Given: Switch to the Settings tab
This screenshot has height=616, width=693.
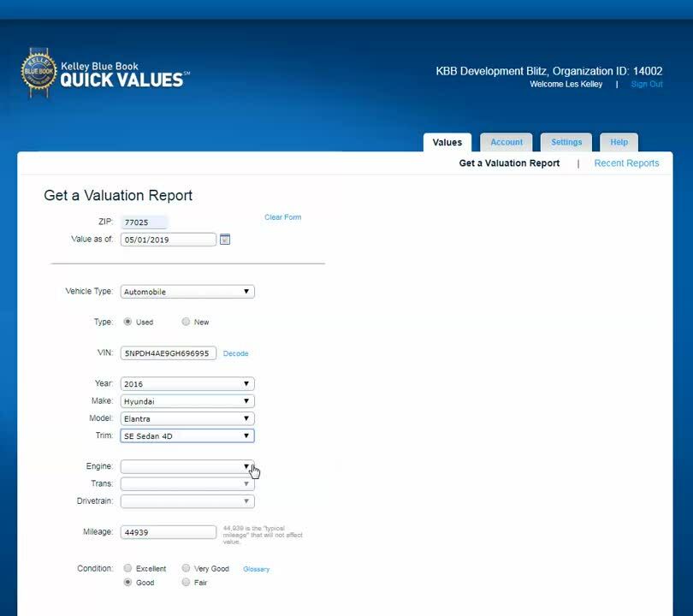Looking at the screenshot, I should click(566, 142).
